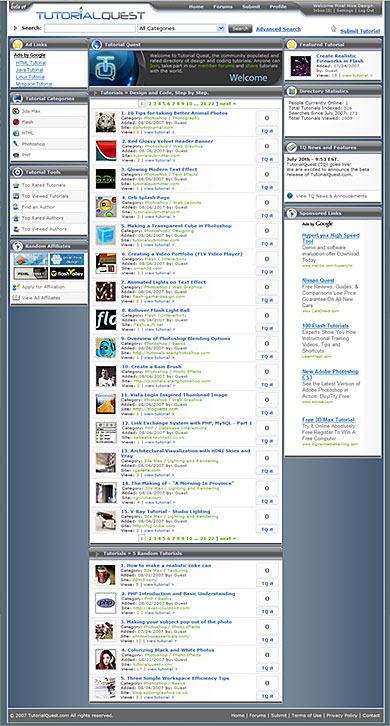
Task: Open Making a Transparent Cube in Photoshop
Action: (176, 226)
